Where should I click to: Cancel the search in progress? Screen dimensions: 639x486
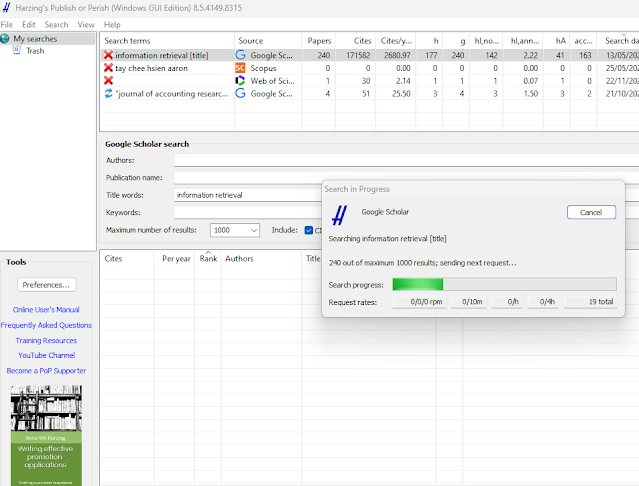click(x=591, y=212)
